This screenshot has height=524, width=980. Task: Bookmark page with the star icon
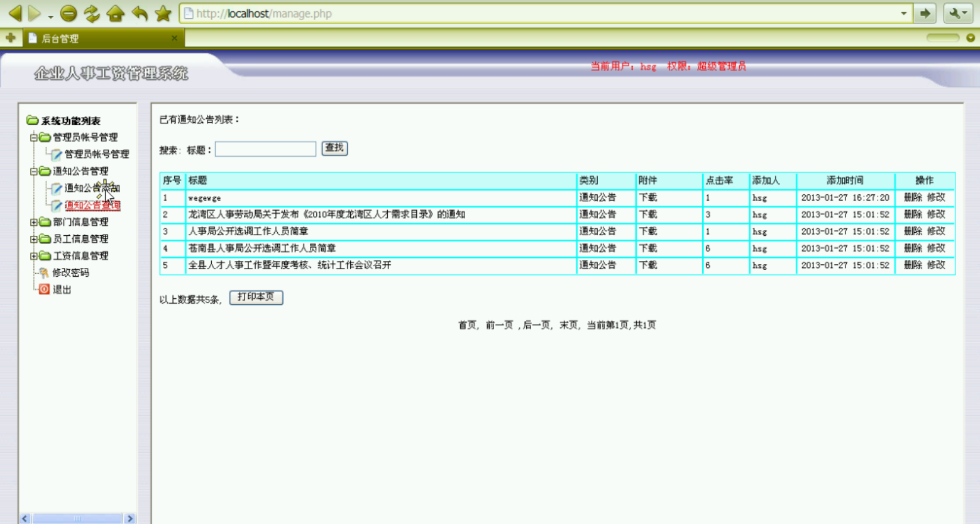click(163, 13)
